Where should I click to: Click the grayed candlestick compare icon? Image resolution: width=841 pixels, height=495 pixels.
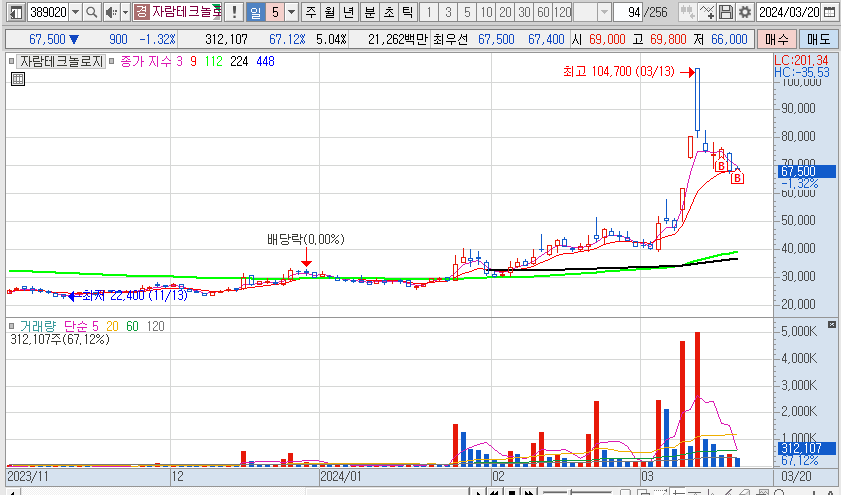687,12
